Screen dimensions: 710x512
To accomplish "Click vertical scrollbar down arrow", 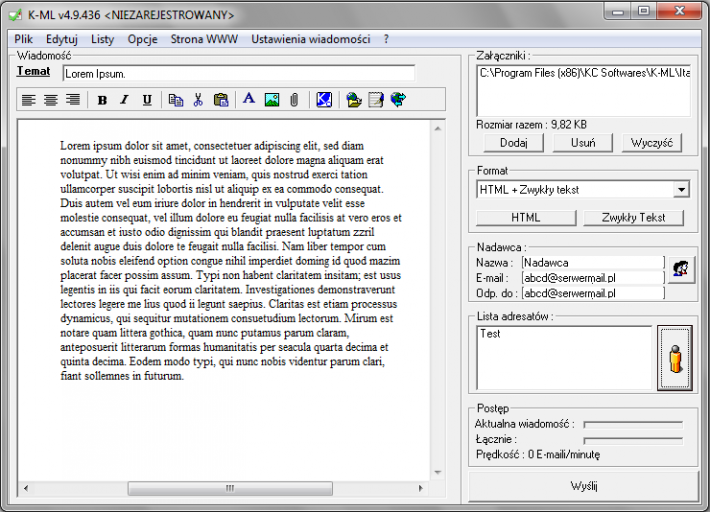I will pos(437,472).
